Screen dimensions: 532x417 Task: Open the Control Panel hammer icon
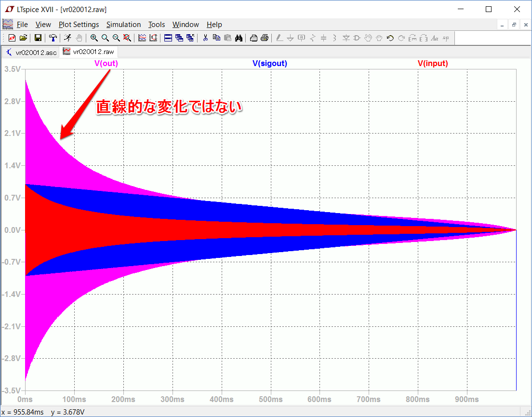(x=53, y=38)
